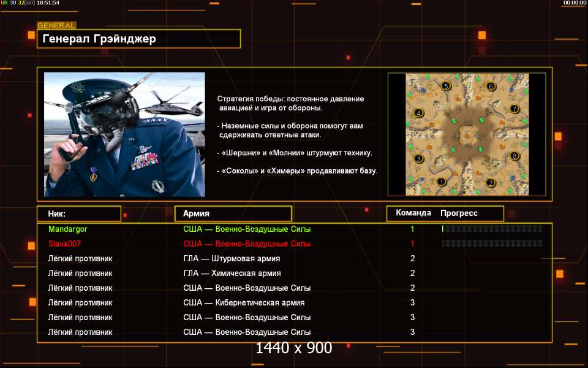The image size is (588, 368).
Task: Click Mandargor's green army text 'США — Военно-Воздушные Силы'
Action: [247, 229]
